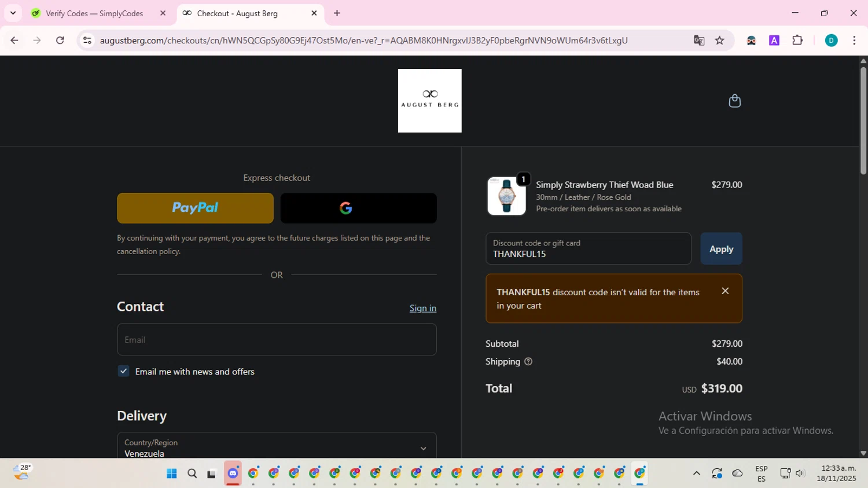Open Discord from the taskbar
This screenshot has height=488, width=868.
[x=233, y=474]
